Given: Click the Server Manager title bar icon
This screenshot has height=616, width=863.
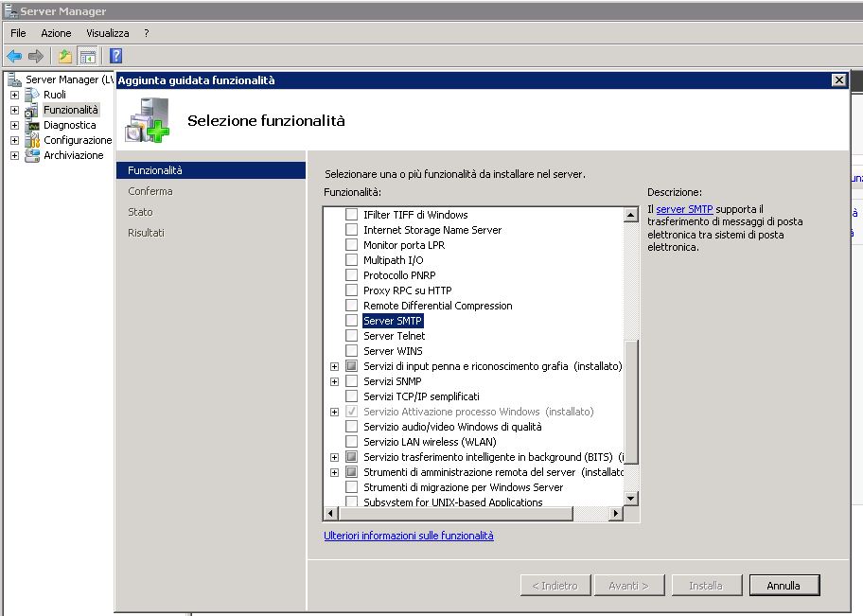Looking at the screenshot, I should 10,10.
